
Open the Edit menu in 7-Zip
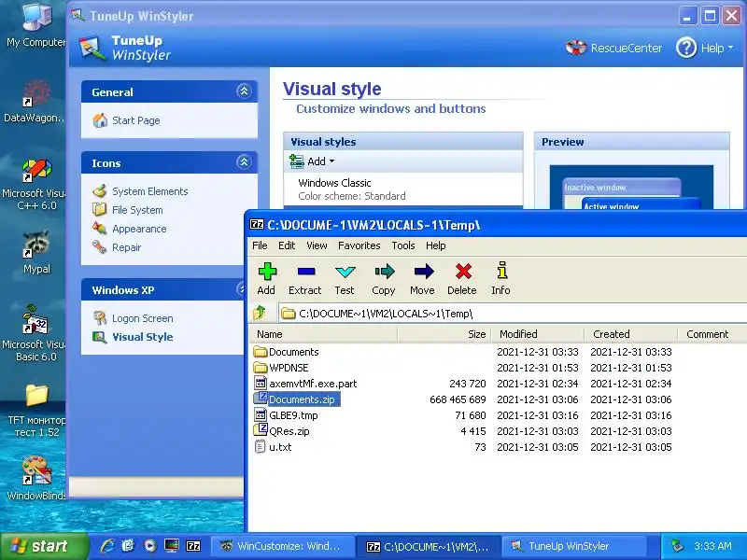(x=287, y=245)
